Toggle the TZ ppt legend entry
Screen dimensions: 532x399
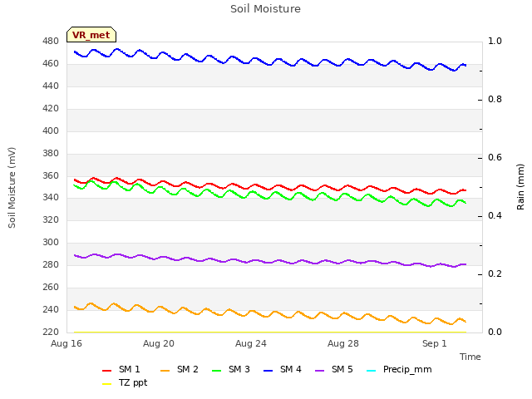click(x=125, y=382)
